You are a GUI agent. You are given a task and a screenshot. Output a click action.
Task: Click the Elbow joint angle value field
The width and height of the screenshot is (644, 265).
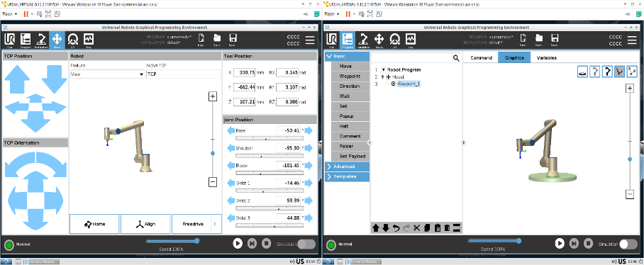point(289,165)
